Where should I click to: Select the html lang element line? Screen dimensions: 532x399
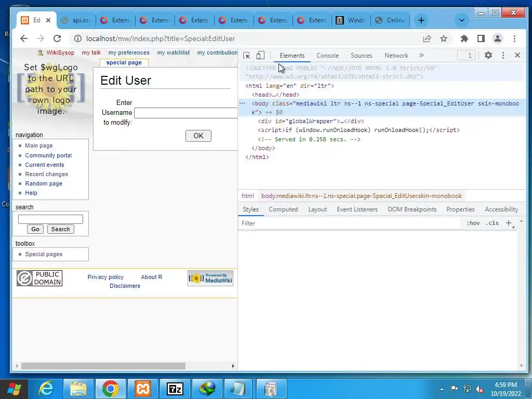pos(290,86)
